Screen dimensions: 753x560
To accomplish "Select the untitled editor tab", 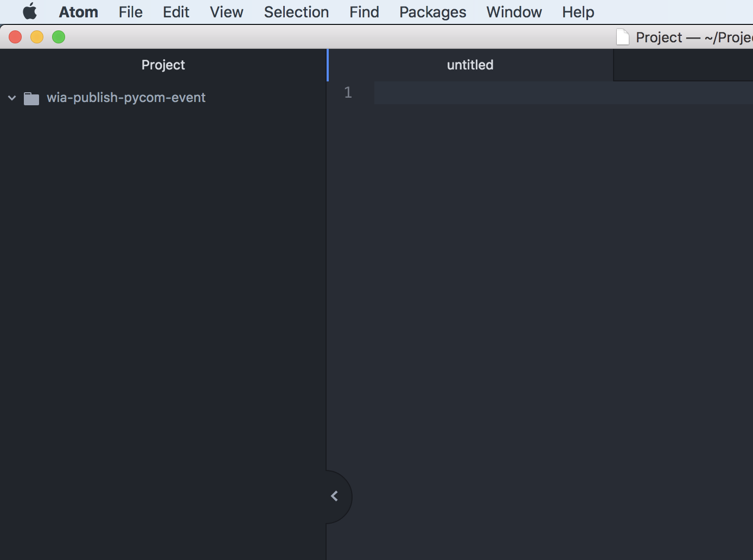I will (x=470, y=65).
